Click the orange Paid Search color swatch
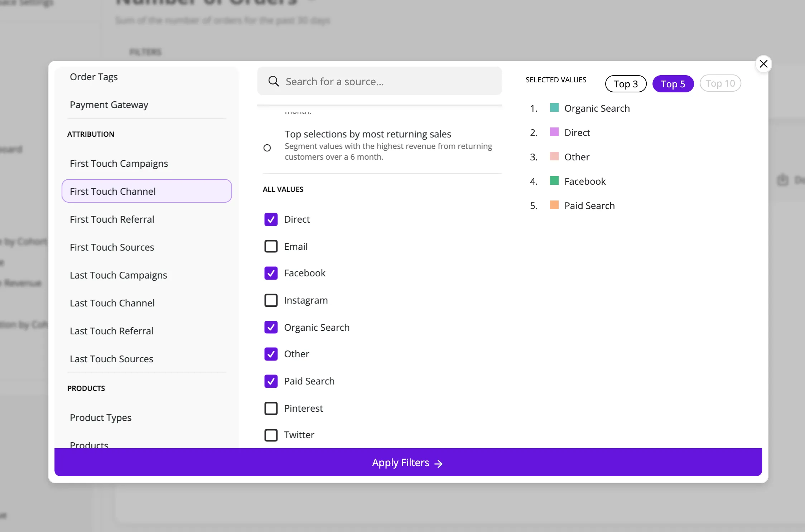This screenshot has height=532, width=805. point(554,205)
